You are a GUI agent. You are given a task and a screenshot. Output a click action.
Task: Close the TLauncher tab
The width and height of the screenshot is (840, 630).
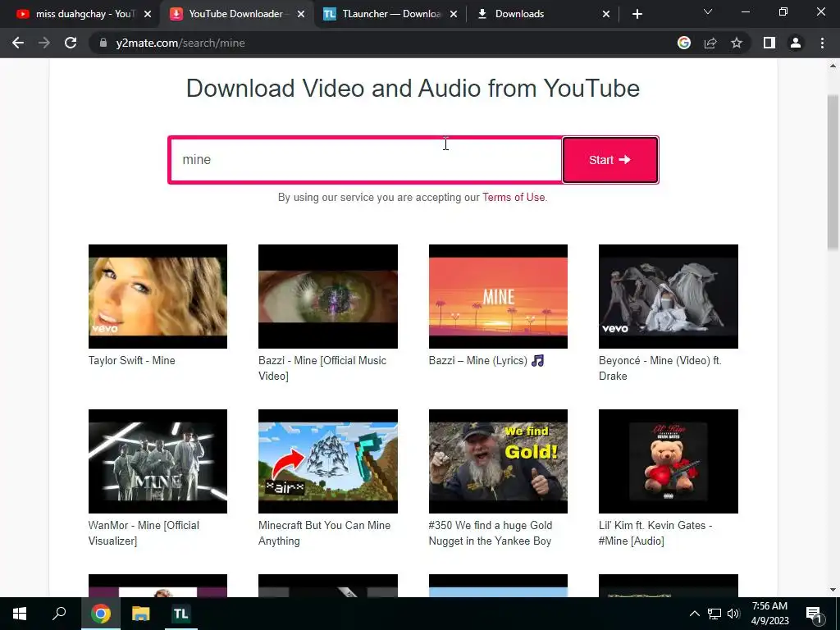(x=454, y=14)
